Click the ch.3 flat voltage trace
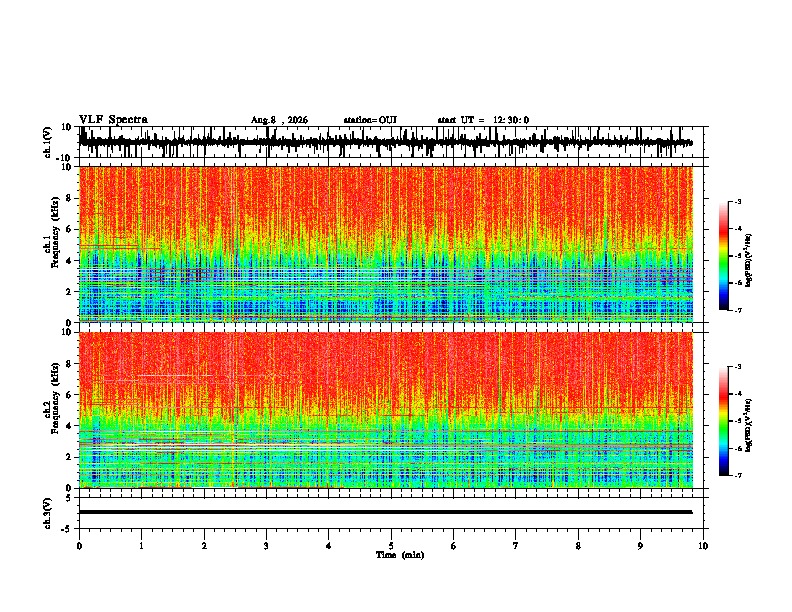The image size is (792, 612). [386, 512]
